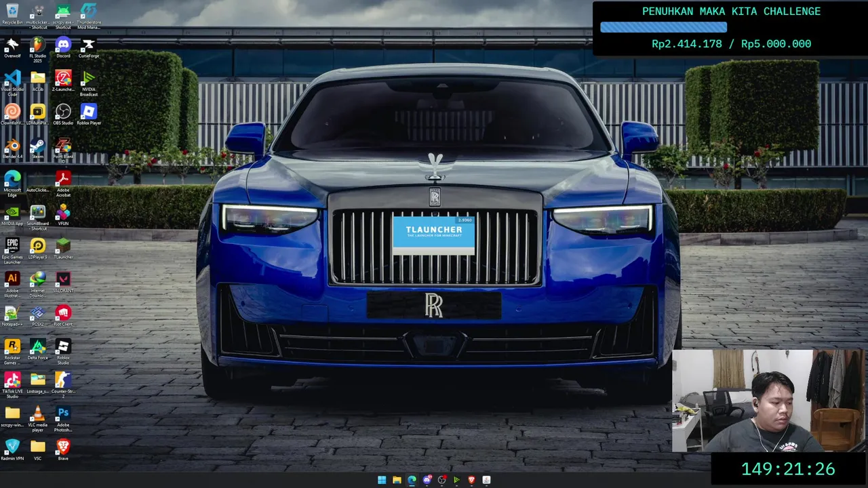Viewport: 868px width, 488px height.
Task: Select the VFUN desktop icon
Action: (x=63, y=216)
